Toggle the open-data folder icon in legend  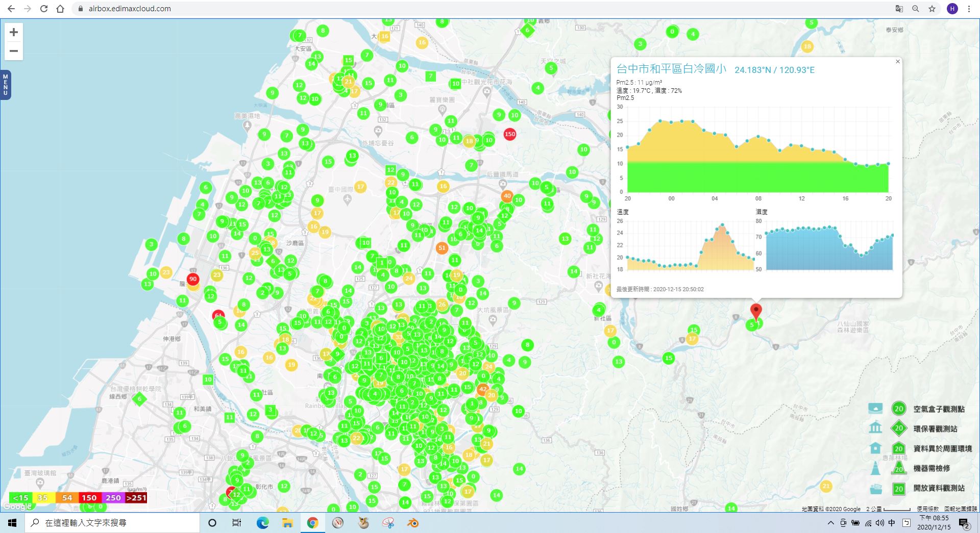tap(875, 489)
